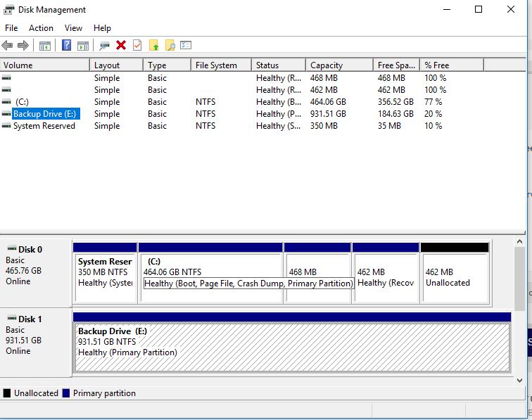Click the list settings toolbar icon
The height and width of the screenshot is (420, 532).
pos(186,45)
